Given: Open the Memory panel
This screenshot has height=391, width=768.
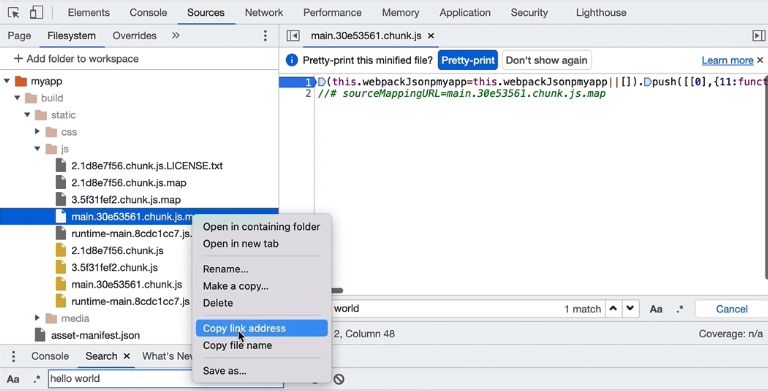Looking at the screenshot, I should [400, 13].
